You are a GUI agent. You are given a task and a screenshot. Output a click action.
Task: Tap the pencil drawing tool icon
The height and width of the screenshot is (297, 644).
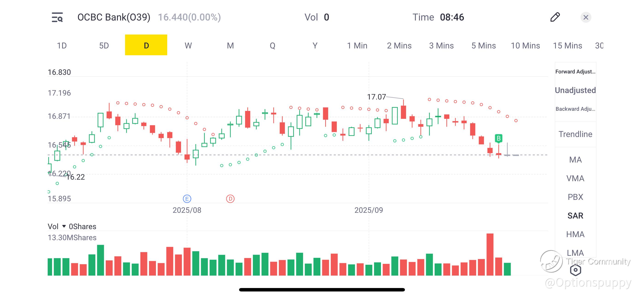(x=555, y=17)
